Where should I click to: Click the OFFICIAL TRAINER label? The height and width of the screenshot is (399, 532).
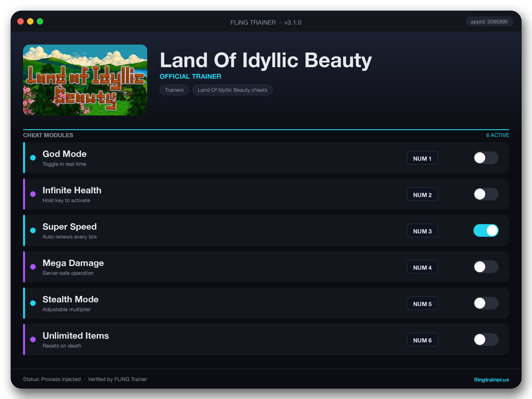[190, 76]
